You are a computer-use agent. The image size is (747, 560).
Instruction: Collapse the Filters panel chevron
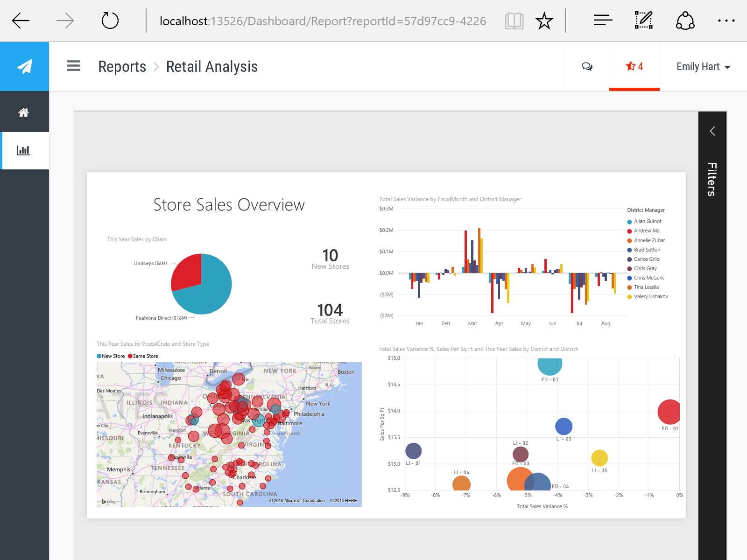point(712,131)
